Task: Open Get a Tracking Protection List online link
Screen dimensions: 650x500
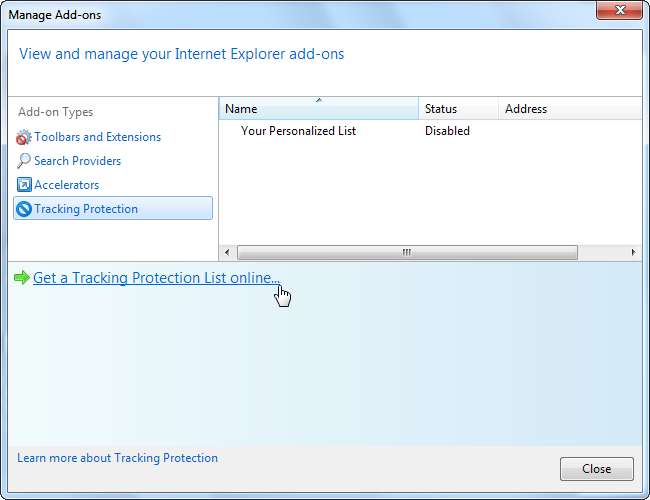Action: tap(156, 278)
